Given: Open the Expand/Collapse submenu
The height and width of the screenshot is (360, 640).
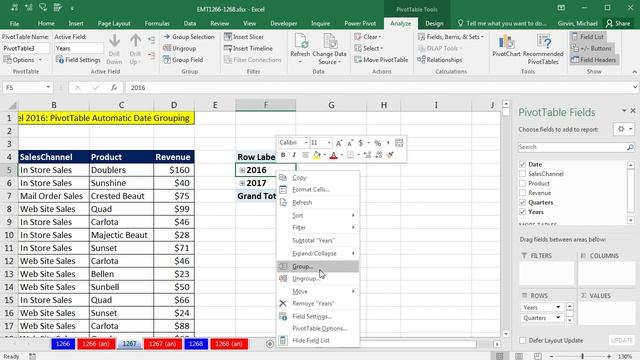Looking at the screenshot, I should point(318,253).
